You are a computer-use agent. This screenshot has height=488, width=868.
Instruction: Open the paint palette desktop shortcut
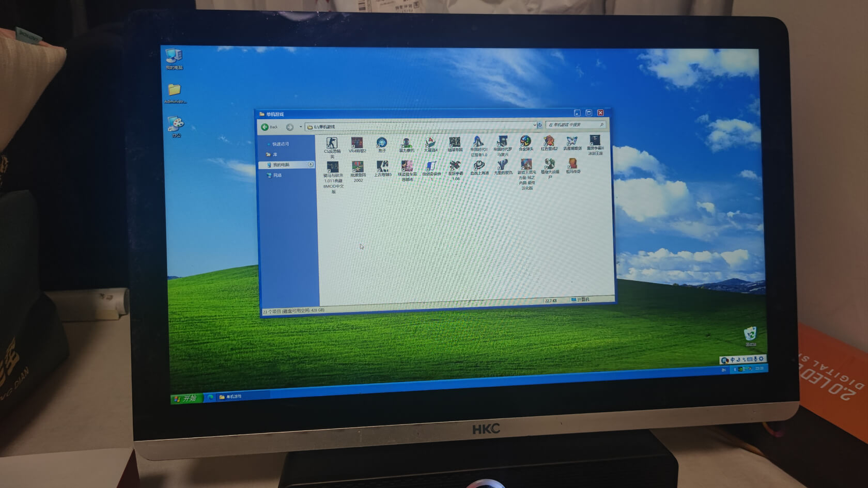(176, 127)
